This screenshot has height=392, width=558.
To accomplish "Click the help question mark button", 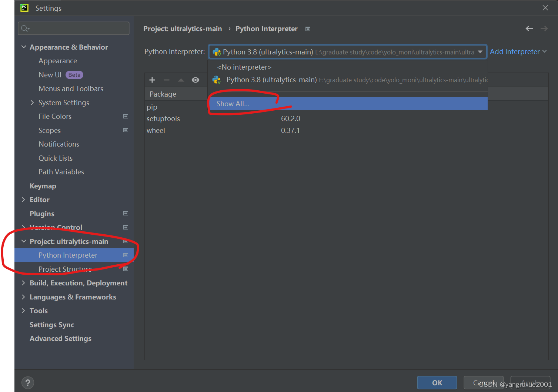I will (x=28, y=383).
